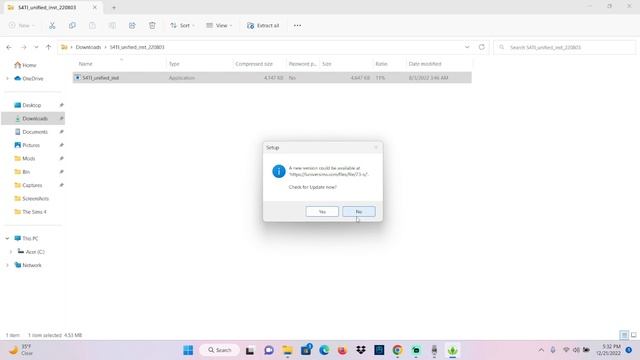Expand the Acer (C:) drive node
The image size is (640, 360).
(11, 252)
